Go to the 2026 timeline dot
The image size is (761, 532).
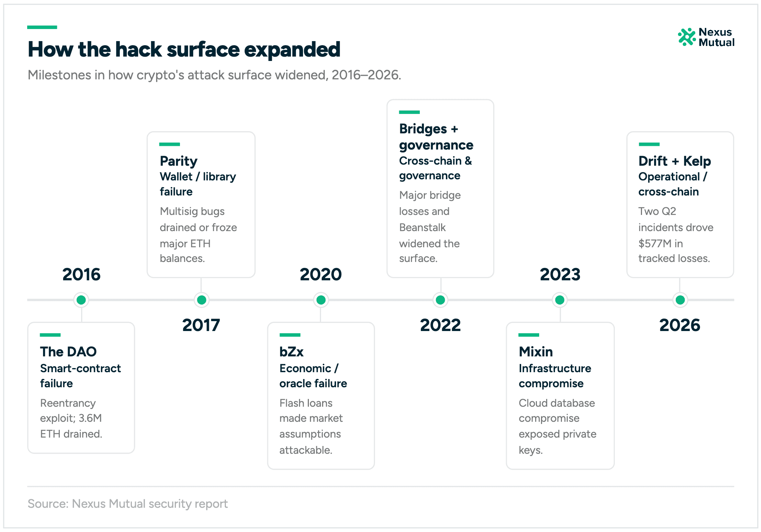click(x=680, y=300)
